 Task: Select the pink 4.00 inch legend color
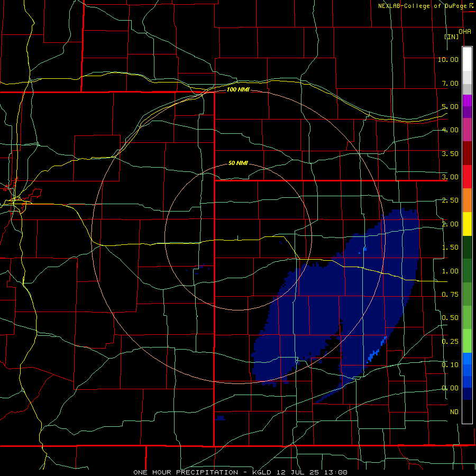coord(467,130)
